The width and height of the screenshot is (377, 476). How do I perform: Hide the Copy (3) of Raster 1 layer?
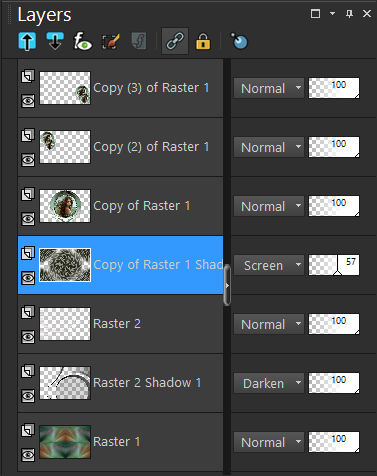28,101
